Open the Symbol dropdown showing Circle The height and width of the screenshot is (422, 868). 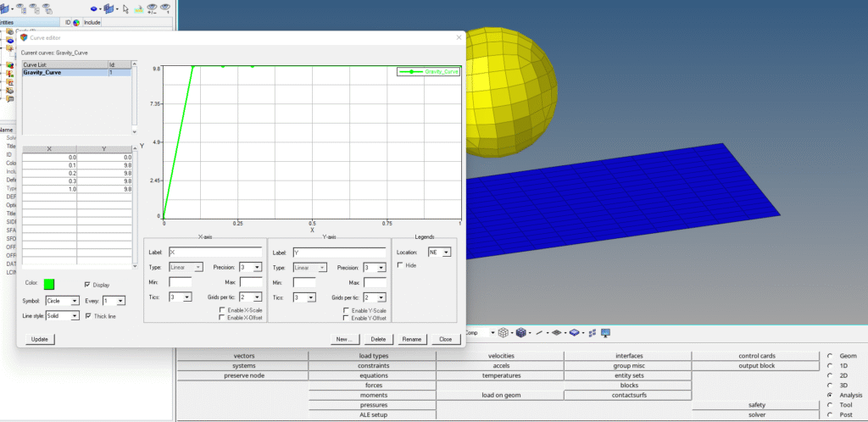pos(63,300)
